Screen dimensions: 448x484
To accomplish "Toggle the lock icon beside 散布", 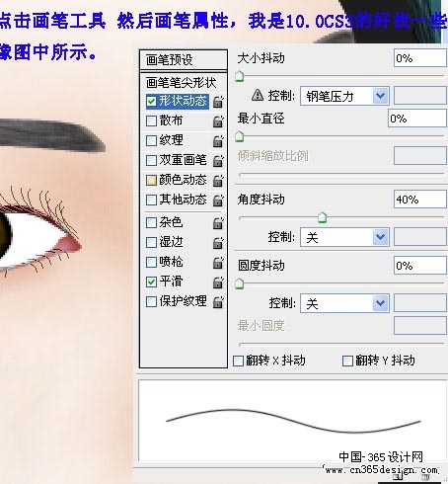I will pyautogui.click(x=218, y=121).
